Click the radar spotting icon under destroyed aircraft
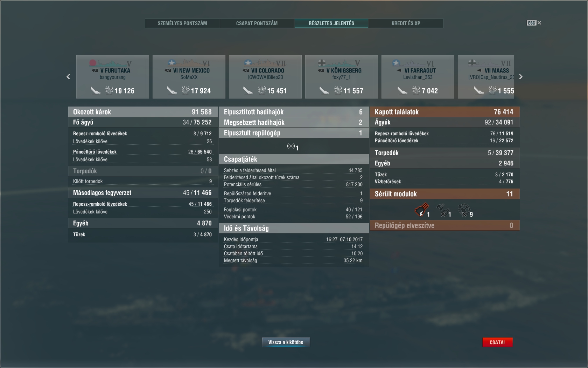 [291, 146]
